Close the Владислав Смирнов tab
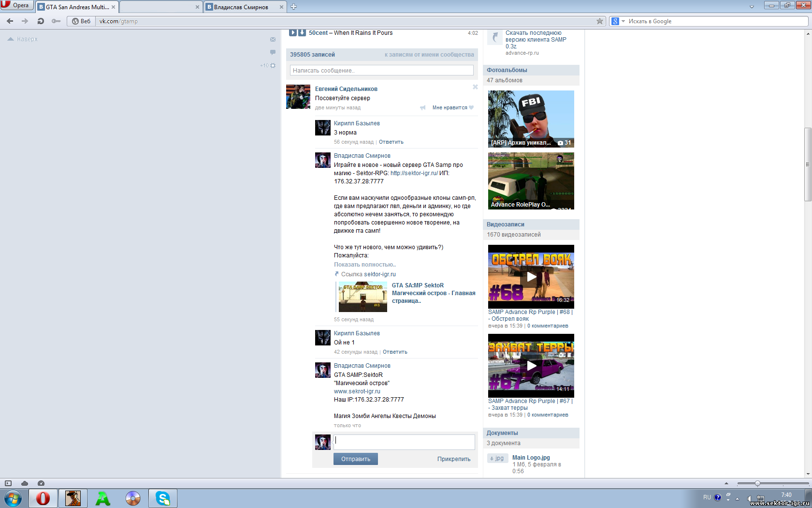 [x=281, y=7]
